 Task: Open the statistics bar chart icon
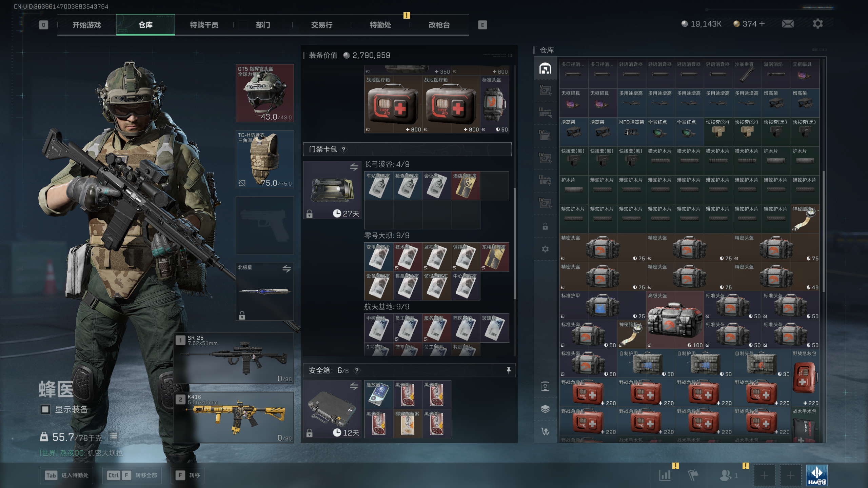click(665, 475)
